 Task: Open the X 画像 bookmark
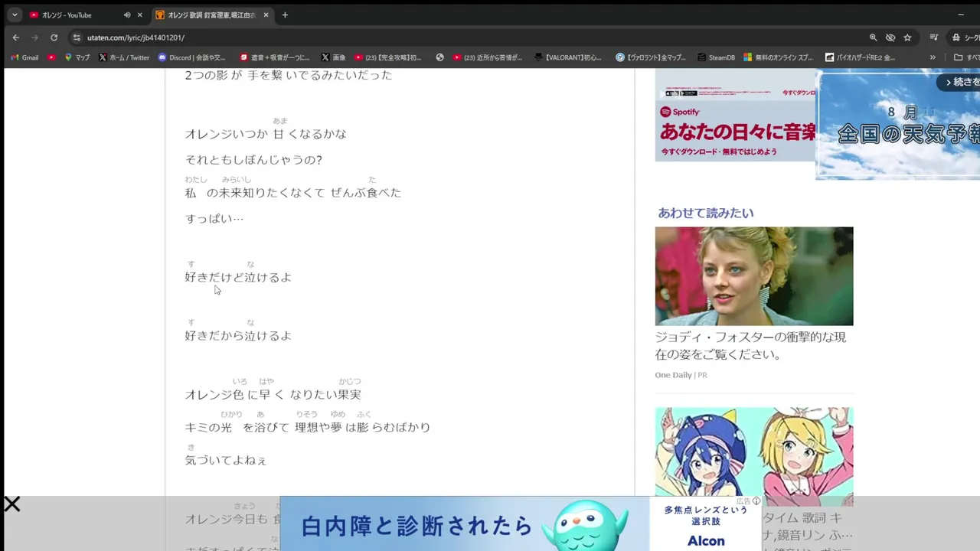(x=334, y=57)
